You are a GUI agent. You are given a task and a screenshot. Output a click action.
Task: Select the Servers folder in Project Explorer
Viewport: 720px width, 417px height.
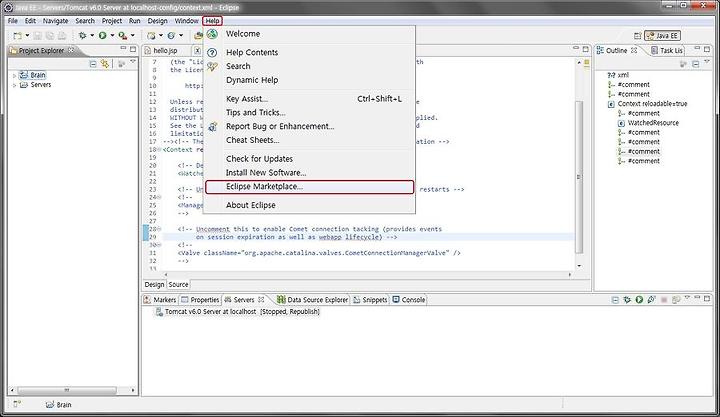pos(36,85)
